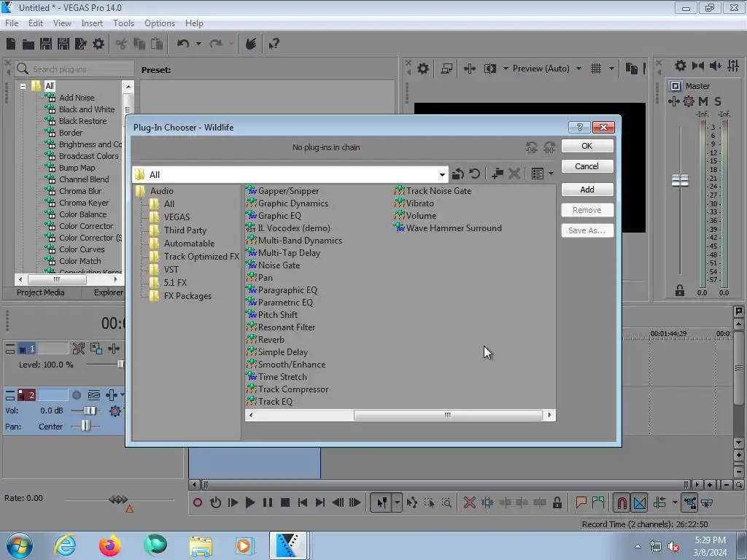Click the Open folder icon in main toolbar
This screenshot has height=560, width=747.
click(x=28, y=44)
